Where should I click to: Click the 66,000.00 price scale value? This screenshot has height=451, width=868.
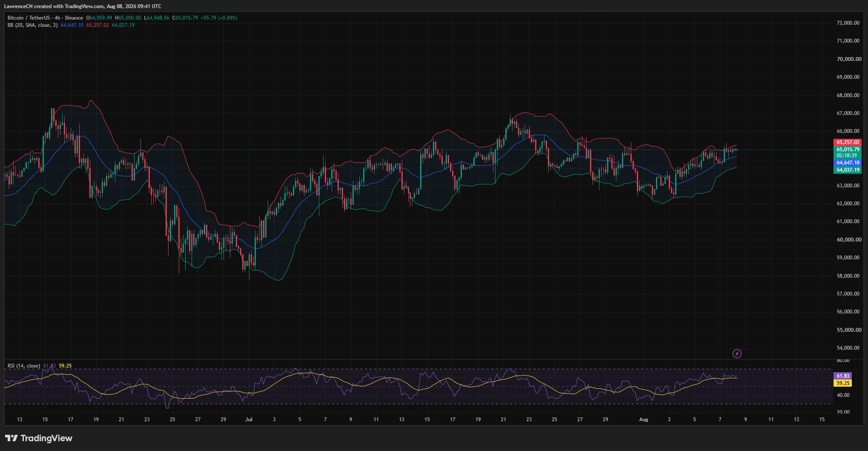pyautogui.click(x=848, y=131)
